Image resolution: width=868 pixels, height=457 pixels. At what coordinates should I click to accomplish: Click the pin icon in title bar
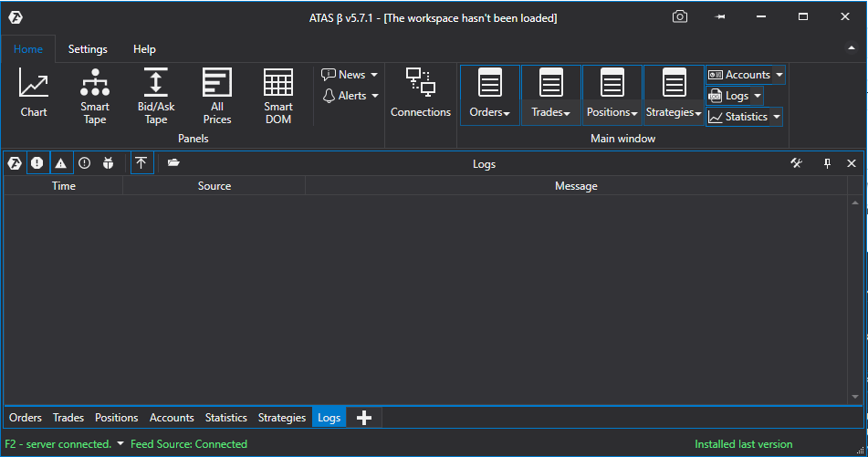coord(719,16)
